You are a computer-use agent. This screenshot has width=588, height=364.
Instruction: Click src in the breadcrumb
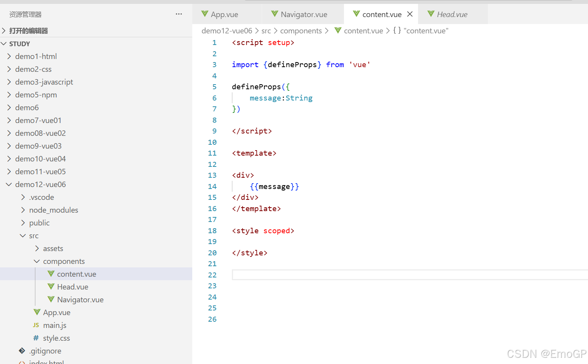coord(266,31)
